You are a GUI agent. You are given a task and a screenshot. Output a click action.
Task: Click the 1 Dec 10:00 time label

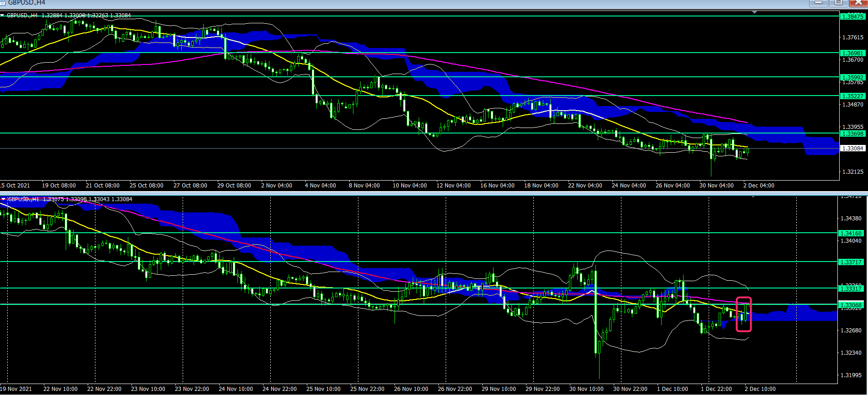click(673, 389)
